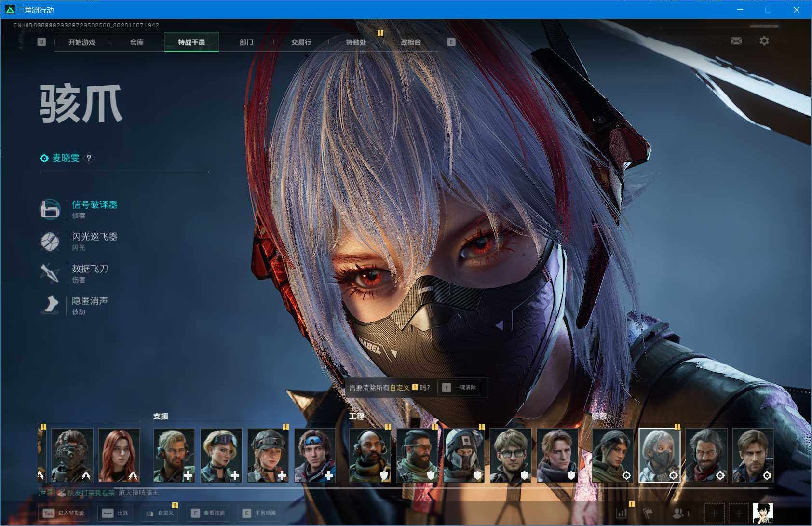The height and width of the screenshot is (526, 812).
Task: Click the 进入特勤处 button
Action: coord(65,513)
